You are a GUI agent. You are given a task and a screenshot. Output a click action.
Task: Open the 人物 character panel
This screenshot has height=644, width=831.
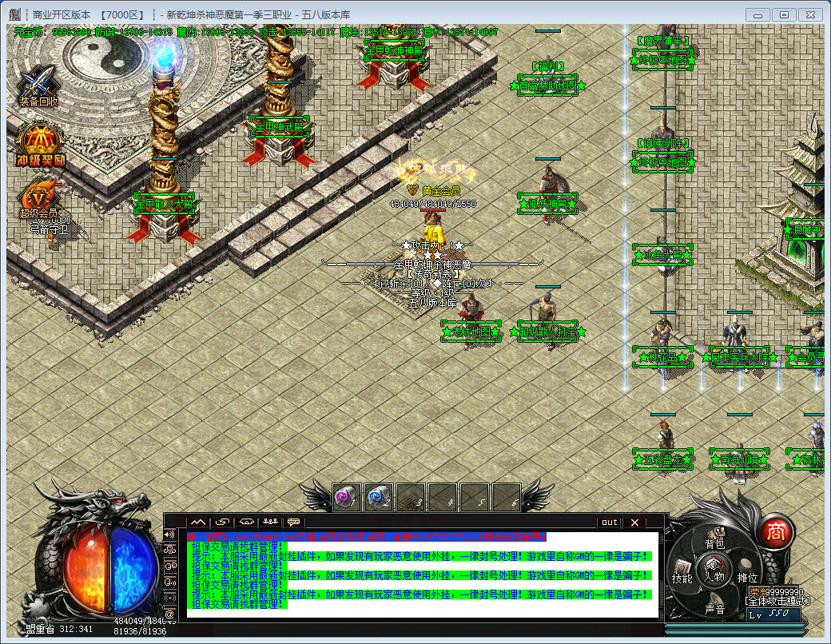714,571
